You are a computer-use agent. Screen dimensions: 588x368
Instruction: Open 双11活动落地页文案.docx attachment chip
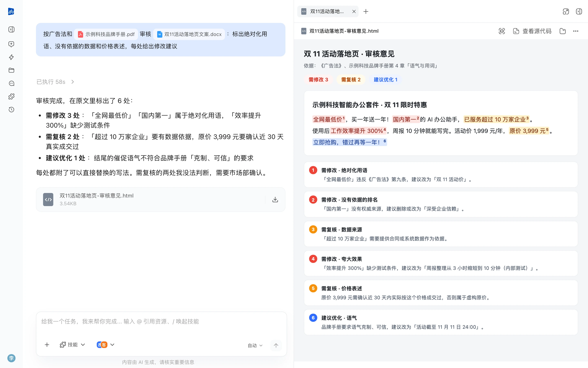click(189, 34)
